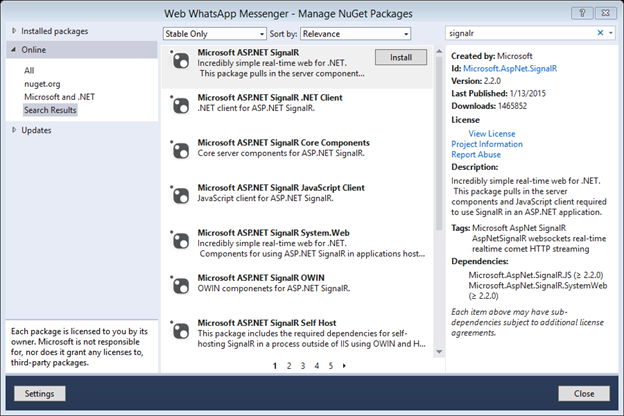
Task: Click Last Published: 1/13/2015 text
Action: [498, 94]
